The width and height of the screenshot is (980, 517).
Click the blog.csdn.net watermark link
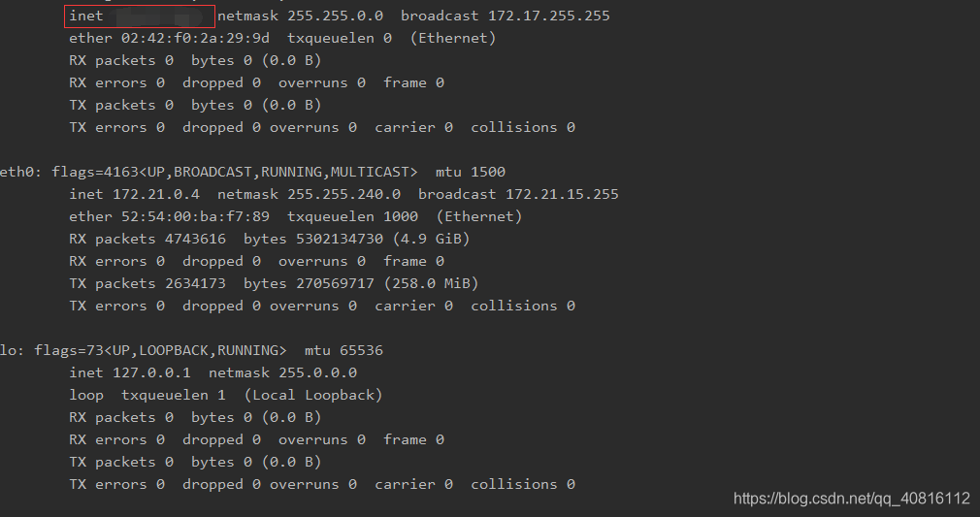click(851, 499)
